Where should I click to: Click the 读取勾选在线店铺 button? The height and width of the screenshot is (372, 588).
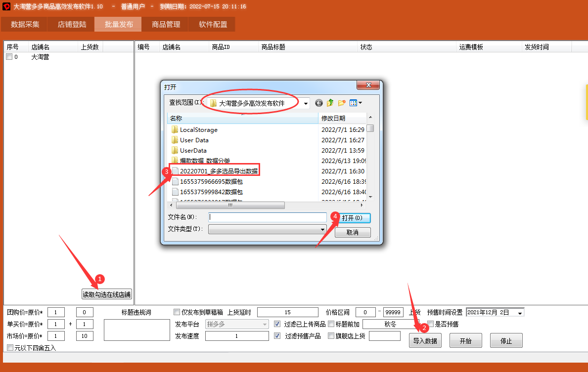pyautogui.click(x=107, y=294)
